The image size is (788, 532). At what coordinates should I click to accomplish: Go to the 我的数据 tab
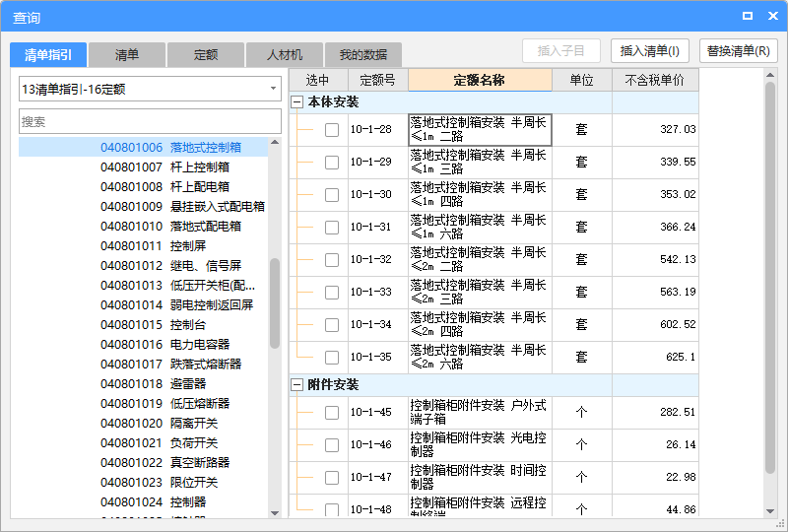(x=363, y=55)
